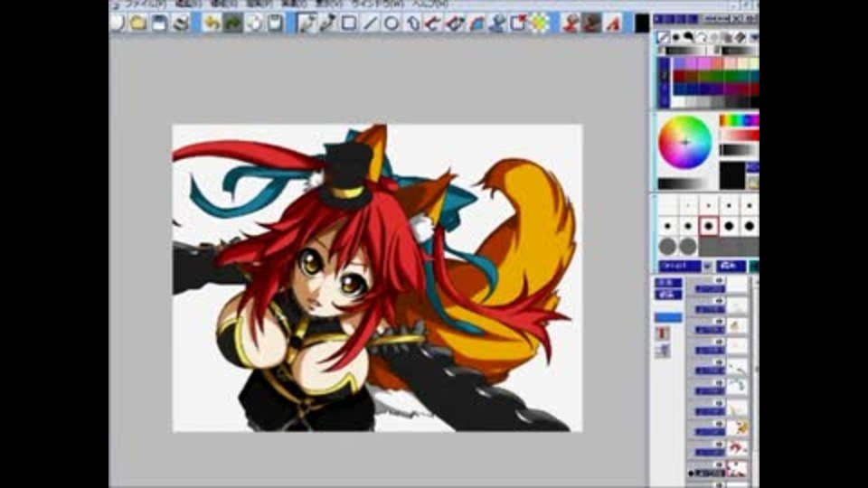Click the white square icon with red corner mark

pyautogui.click(x=518, y=23)
